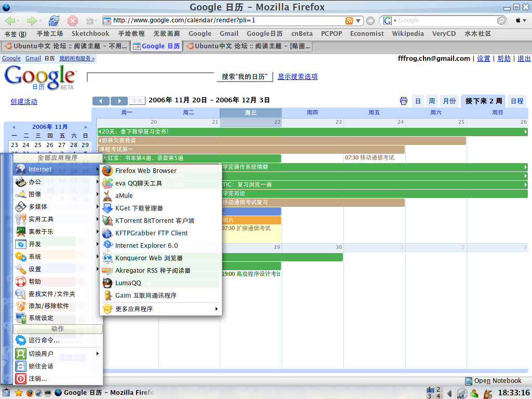Image resolution: width=532 pixels, height=399 pixels.
Task: Open Konqueror Web browser
Action: point(161,258)
